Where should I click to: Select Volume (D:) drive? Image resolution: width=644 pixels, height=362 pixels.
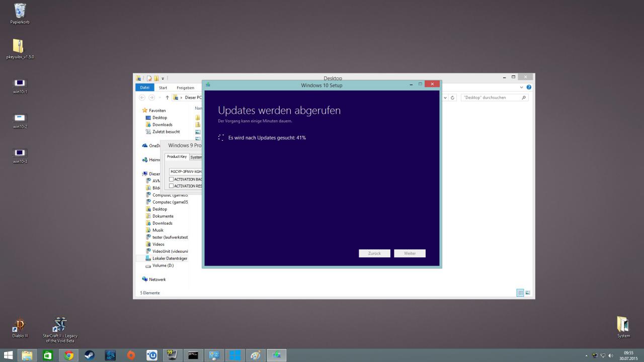pos(159,265)
